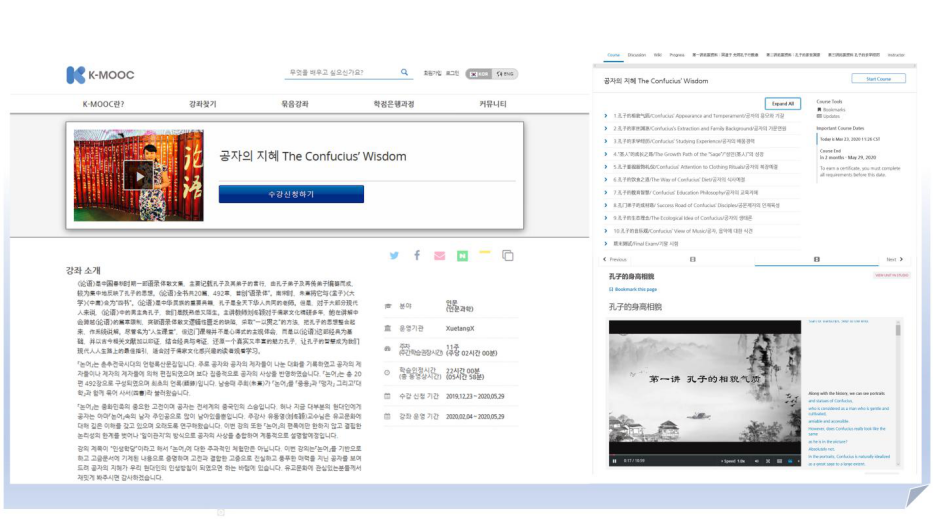Open the Wiki tab
The height and width of the screenshot is (526, 935).
658,55
